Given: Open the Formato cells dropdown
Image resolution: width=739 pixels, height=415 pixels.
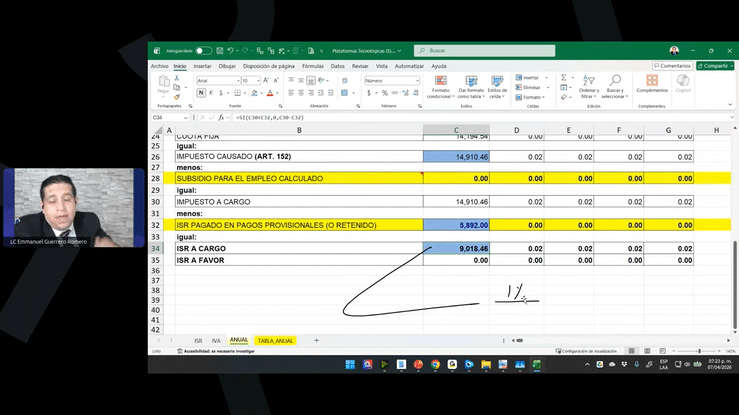Looking at the screenshot, I should pos(530,97).
